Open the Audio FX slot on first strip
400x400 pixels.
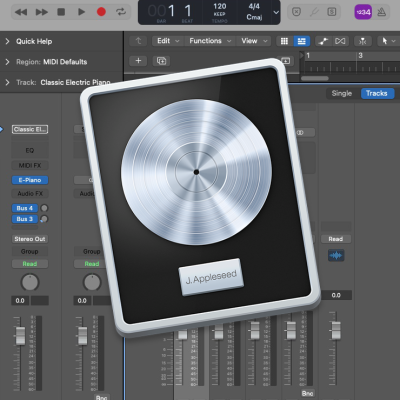pos(30,193)
